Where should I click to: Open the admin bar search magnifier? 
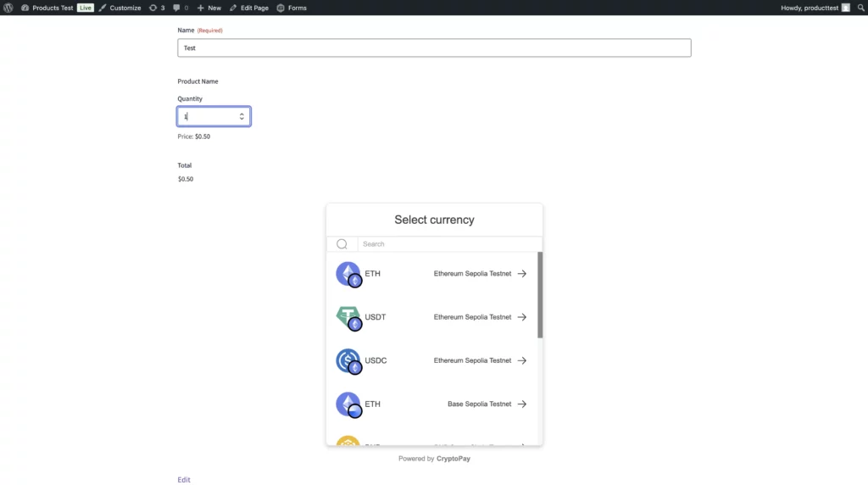coord(860,8)
